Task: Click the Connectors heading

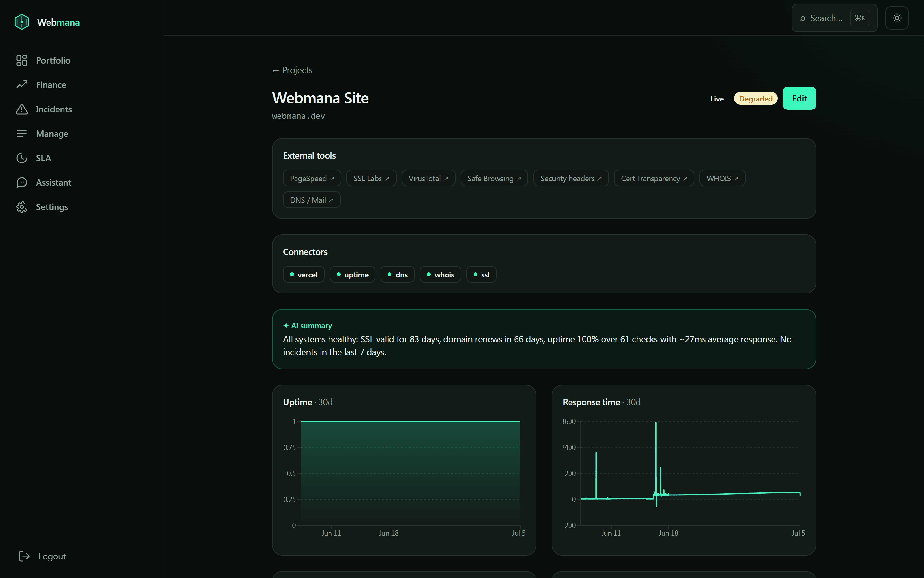Action: point(305,252)
